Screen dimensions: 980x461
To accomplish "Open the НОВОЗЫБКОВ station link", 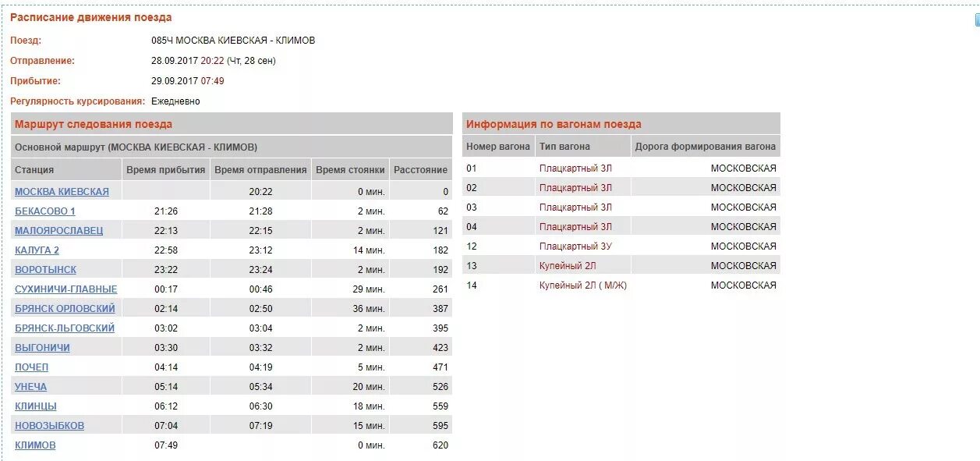I will click(x=49, y=426).
